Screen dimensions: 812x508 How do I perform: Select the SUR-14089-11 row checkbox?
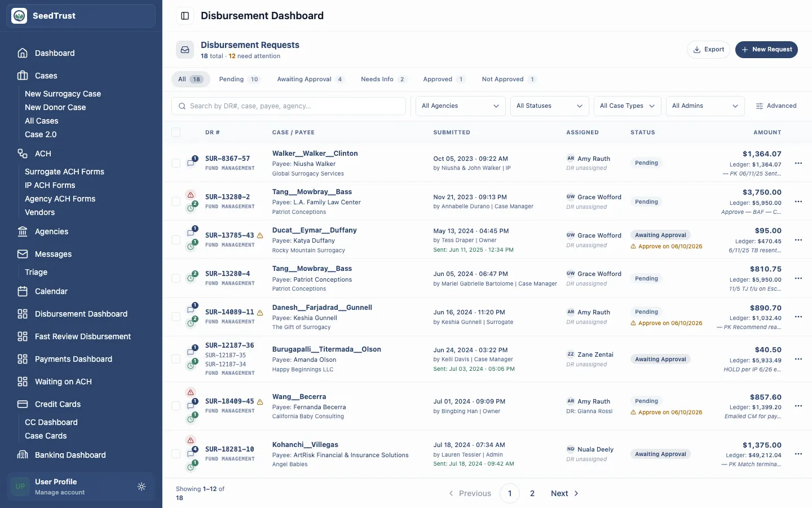coord(176,317)
